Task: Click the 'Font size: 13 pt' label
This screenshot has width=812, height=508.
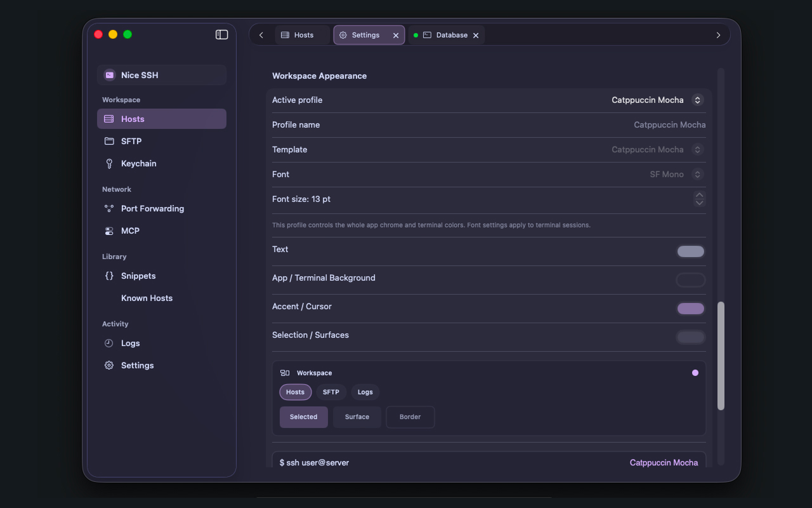Action: pos(301,199)
